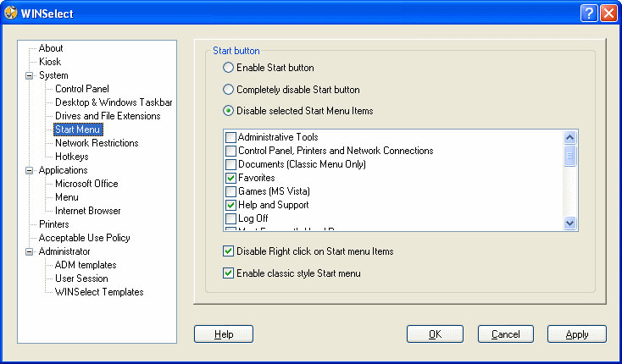Click the Cancel button
Viewport: 622px width, 364px height.
pyautogui.click(x=506, y=334)
